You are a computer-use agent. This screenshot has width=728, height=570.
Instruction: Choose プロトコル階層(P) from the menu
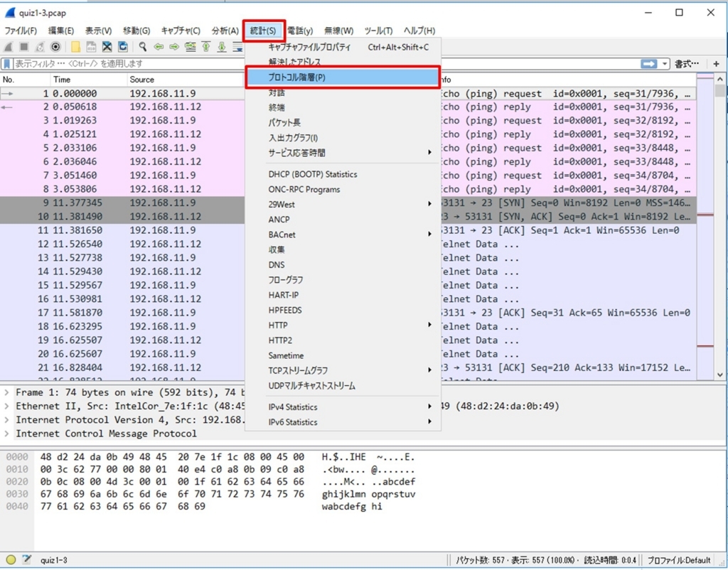[x=342, y=77]
